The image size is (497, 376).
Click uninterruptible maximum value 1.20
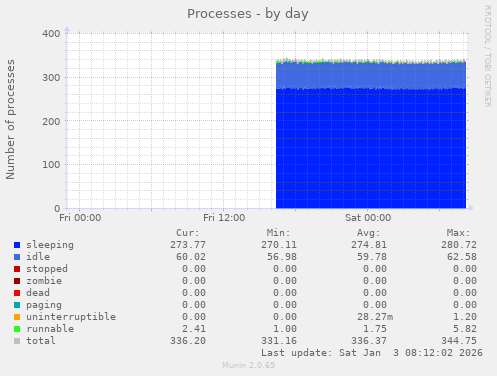point(465,317)
